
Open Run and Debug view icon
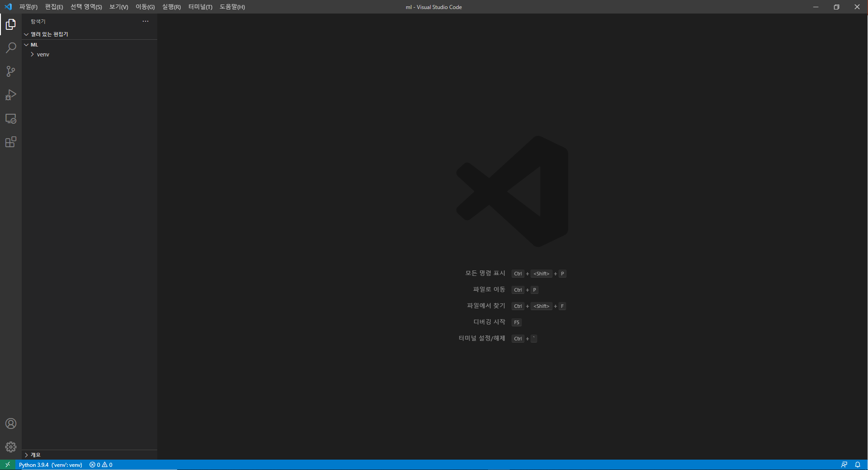point(11,95)
